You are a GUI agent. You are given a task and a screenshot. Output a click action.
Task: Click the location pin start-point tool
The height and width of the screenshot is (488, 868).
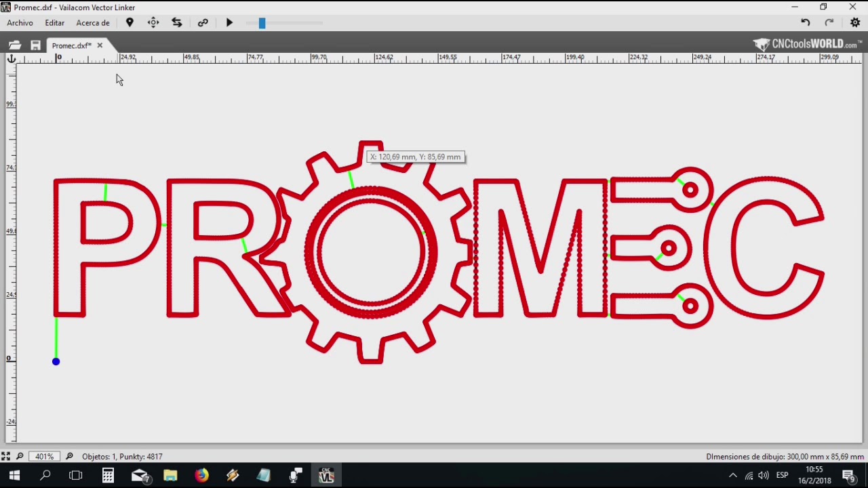130,22
